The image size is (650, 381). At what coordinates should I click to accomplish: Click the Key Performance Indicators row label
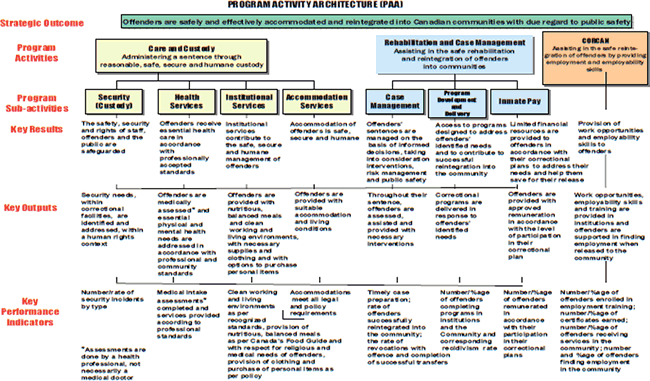coord(30,312)
